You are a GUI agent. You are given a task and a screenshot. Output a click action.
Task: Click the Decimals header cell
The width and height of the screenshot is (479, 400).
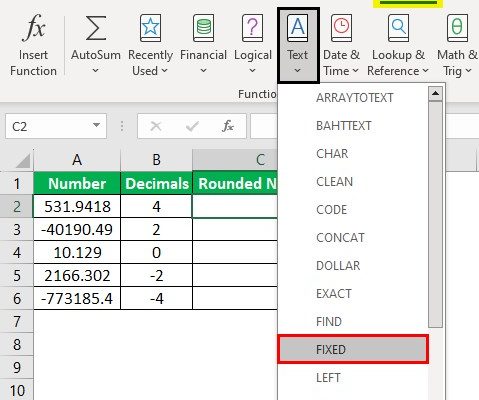click(156, 183)
